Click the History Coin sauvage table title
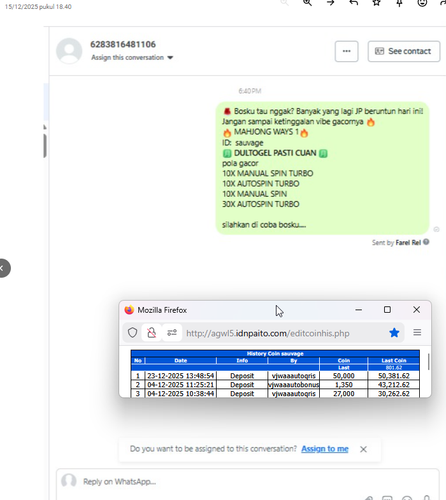This screenshot has height=500, width=446. (275, 354)
